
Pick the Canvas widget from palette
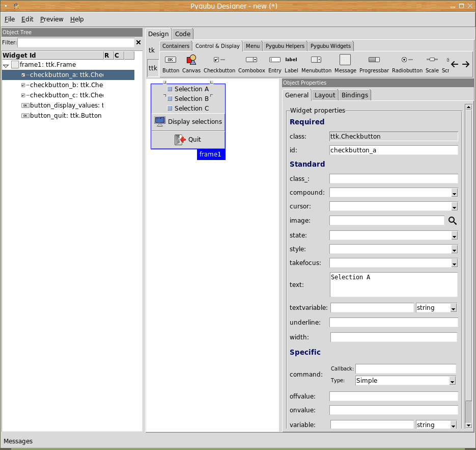tap(191, 60)
